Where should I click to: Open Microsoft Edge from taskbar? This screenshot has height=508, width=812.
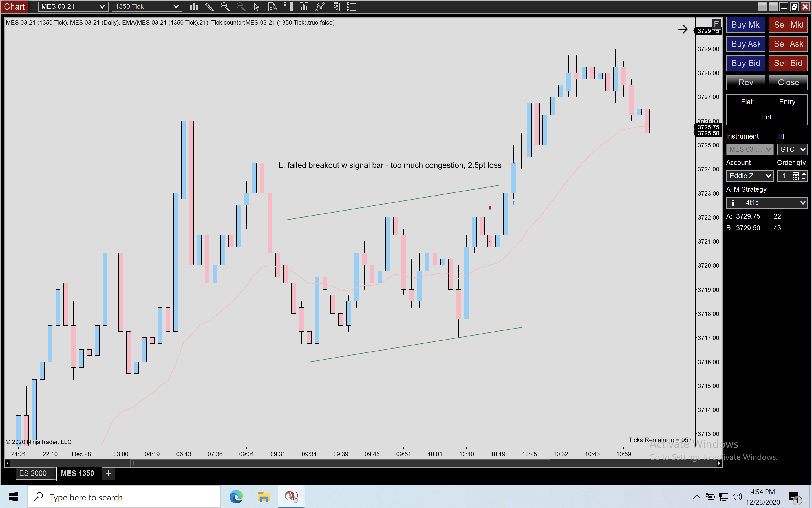coord(236,497)
